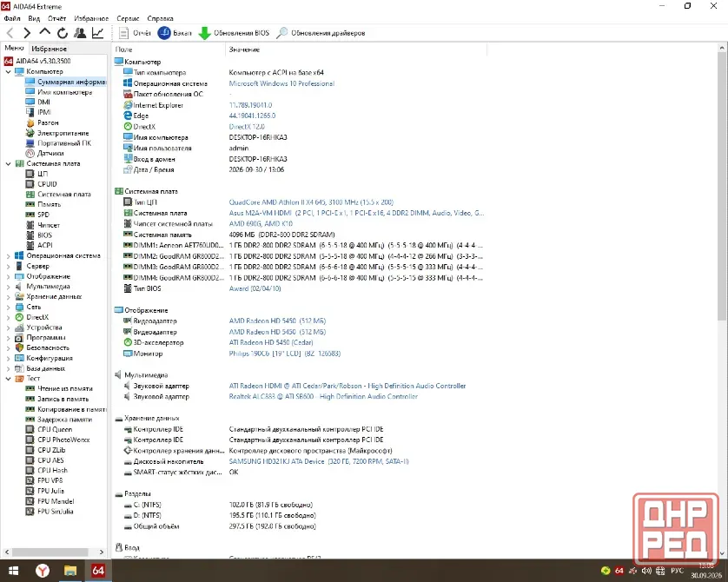Click the AIDA64 taskbar icon
Screen dimensions: 728x582
(x=98, y=571)
